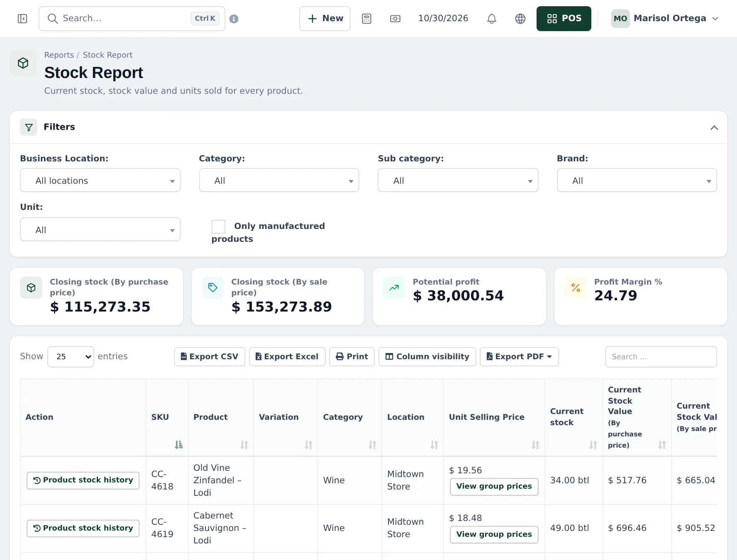View group prices for CC-4619
Image resolution: width=737 pixels, height=560 pixels.
coord(494,534)
